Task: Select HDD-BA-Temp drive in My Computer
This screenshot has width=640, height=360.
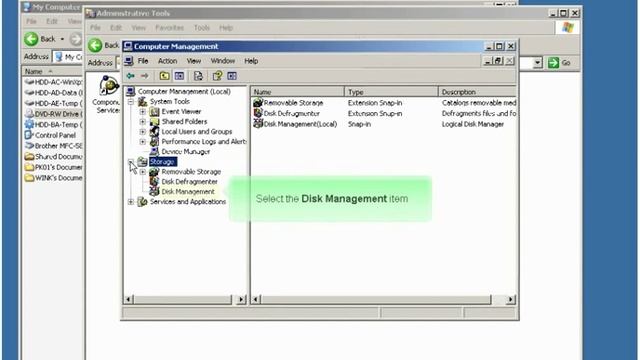Action: [54, 124]
